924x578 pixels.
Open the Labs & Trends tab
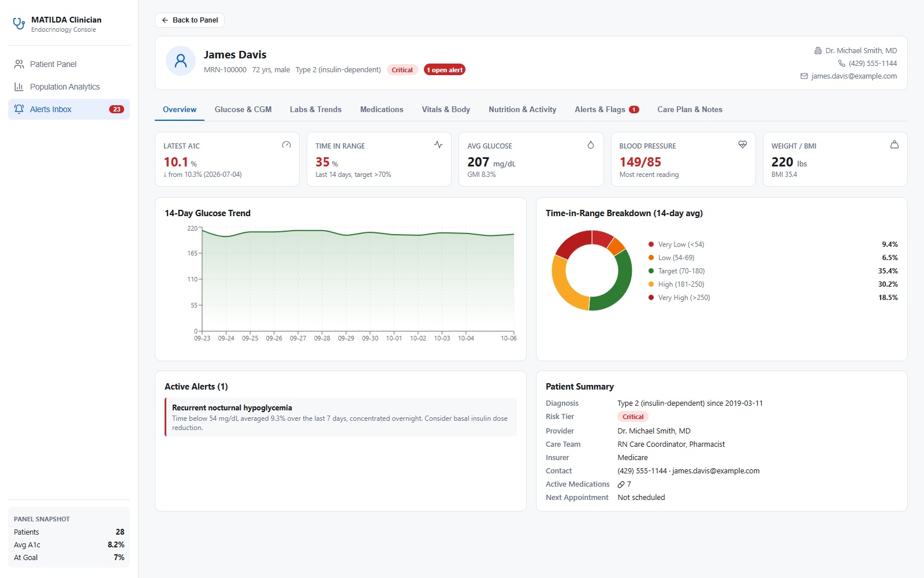point(316,109)
